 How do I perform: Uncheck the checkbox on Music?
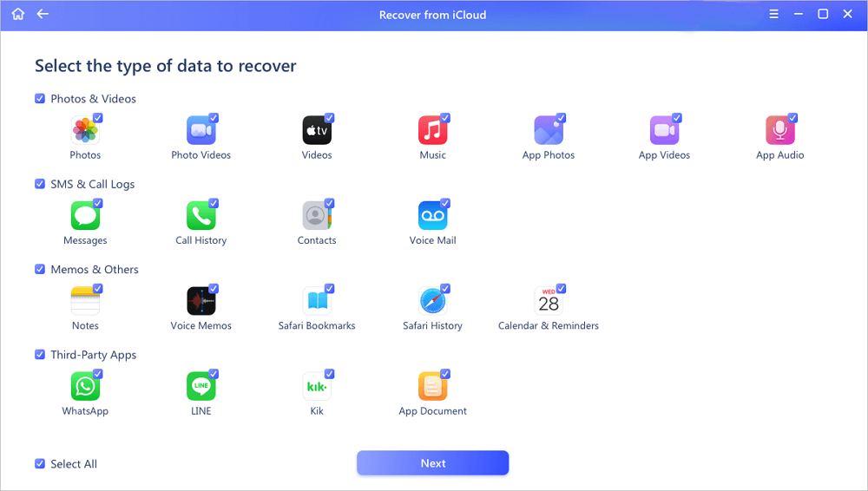point(445,117)
